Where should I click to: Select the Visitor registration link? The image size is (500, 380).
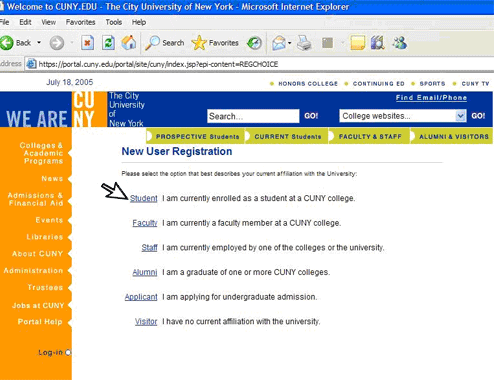[x=146, y=322]
